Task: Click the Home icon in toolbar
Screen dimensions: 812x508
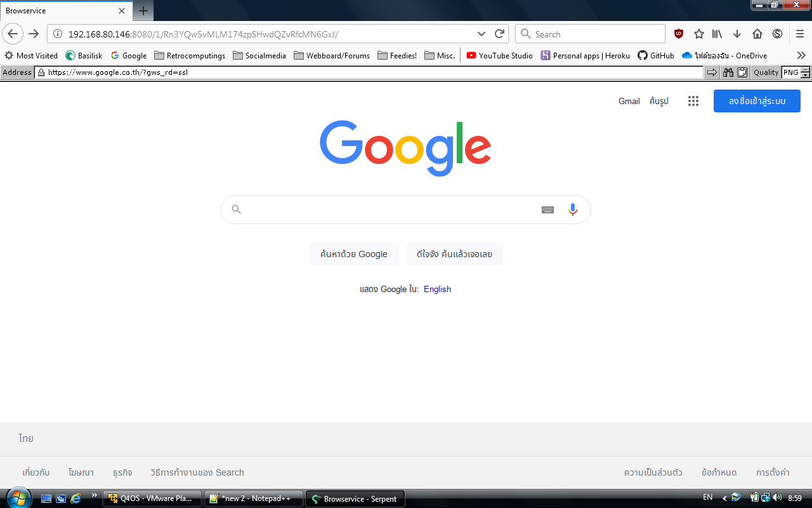Action: tap(757, 34)
